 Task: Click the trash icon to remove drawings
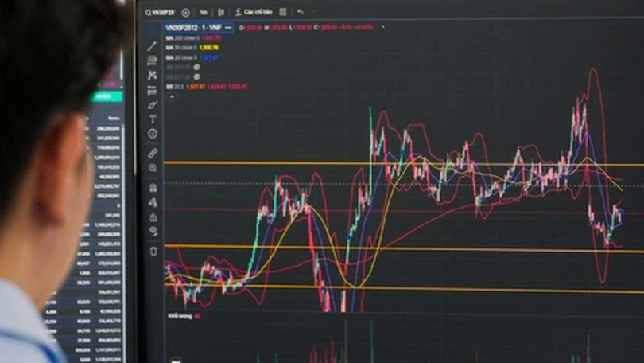point(153,251)
